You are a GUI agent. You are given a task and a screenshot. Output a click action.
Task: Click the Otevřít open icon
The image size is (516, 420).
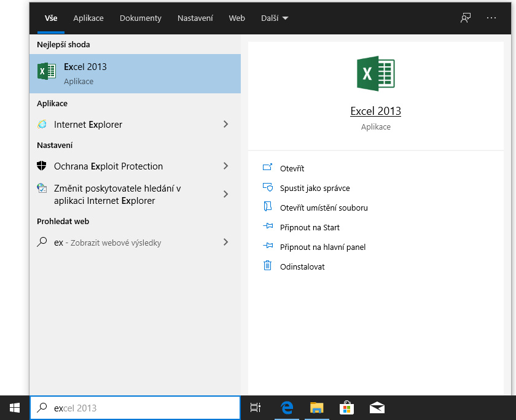tap(268, 168)
